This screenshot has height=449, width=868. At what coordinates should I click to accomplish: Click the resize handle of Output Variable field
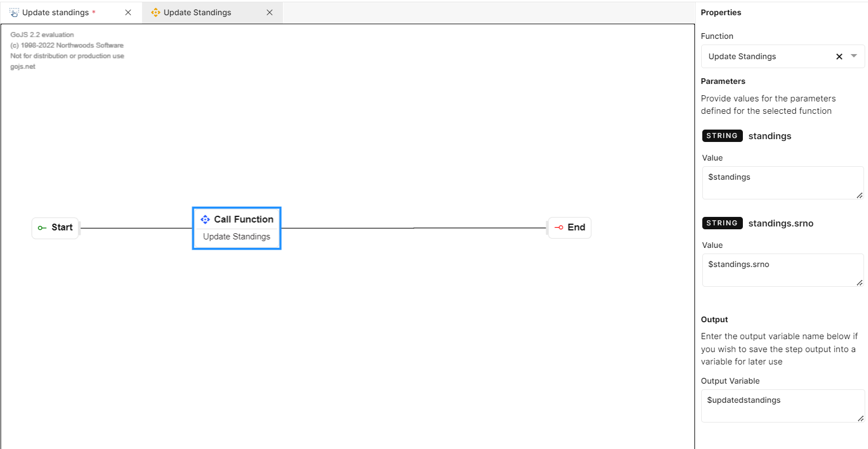[860, 418]
